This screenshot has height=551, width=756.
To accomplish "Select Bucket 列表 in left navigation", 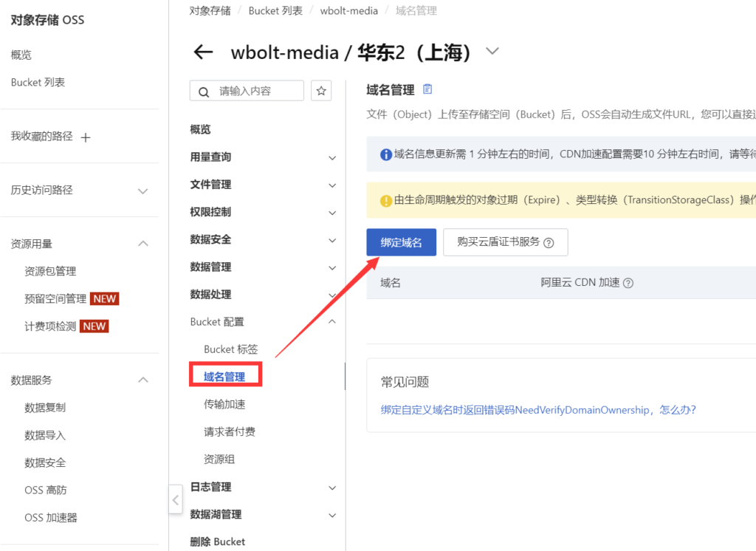I will [38, 82].
